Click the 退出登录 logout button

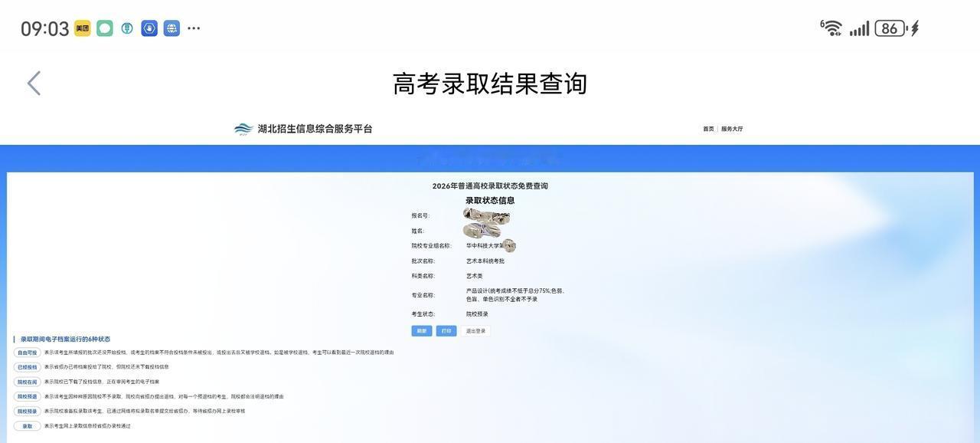tap(475, 331)
